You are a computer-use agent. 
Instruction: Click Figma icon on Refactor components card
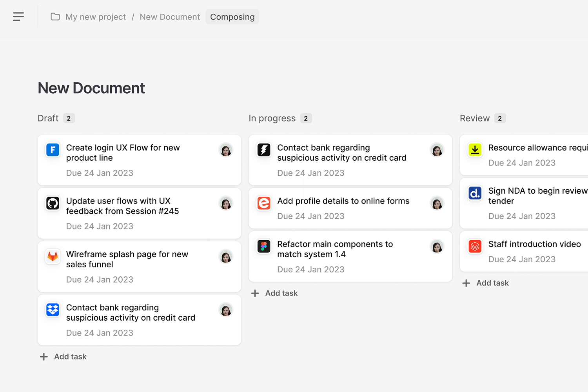click(264, 246)
